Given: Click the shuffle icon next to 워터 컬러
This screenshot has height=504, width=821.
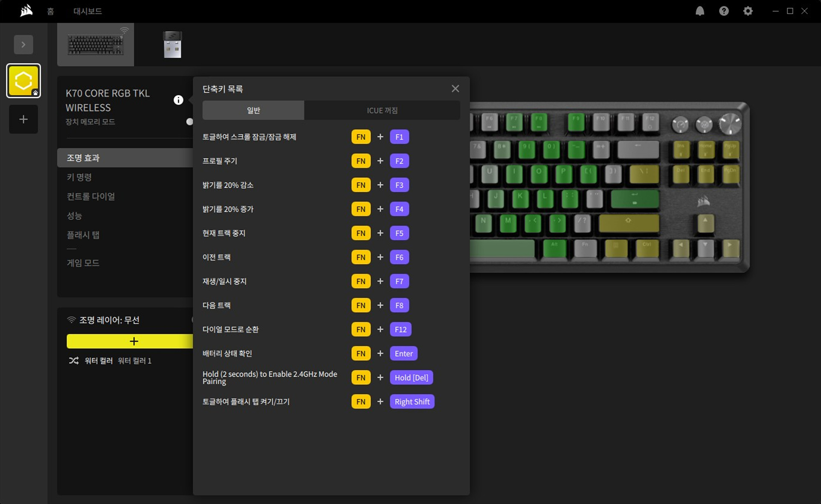Looking at the screenshot, I should tap(74, 361).
